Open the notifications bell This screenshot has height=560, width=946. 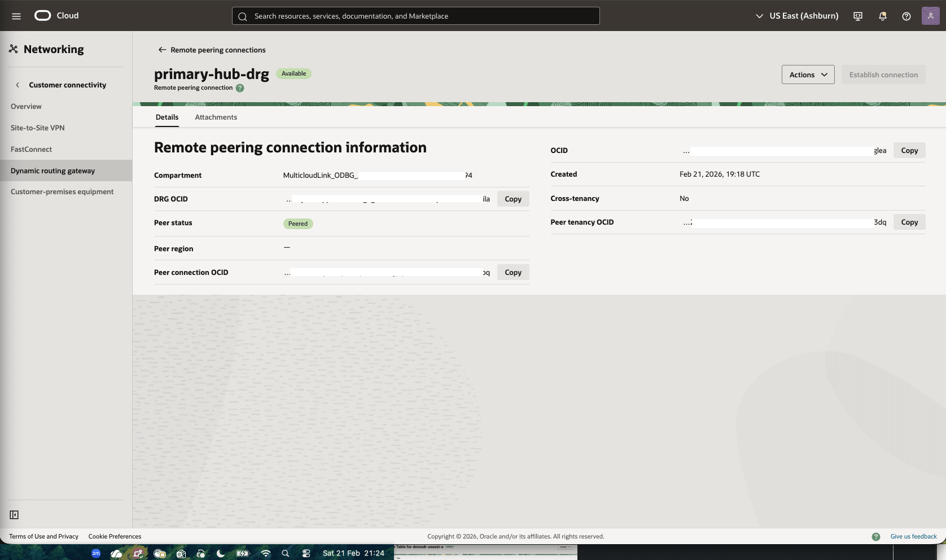(x=882, y=16)
